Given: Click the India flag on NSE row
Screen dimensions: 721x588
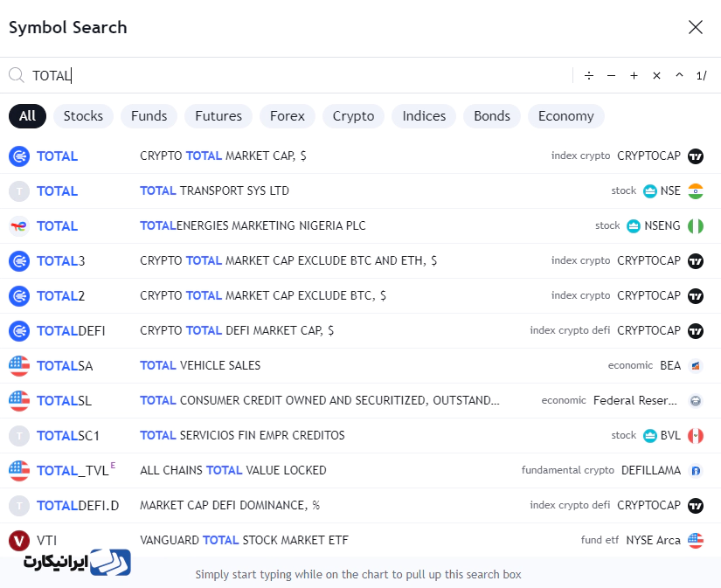Looking at the screenshot, I should pyautogui.click(x=696, y=191).
